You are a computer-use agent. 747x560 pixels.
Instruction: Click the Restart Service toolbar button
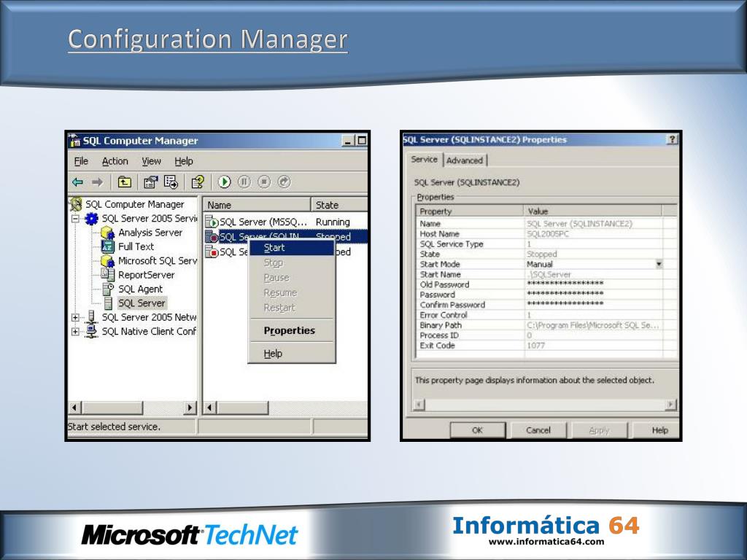click(284, 182)
